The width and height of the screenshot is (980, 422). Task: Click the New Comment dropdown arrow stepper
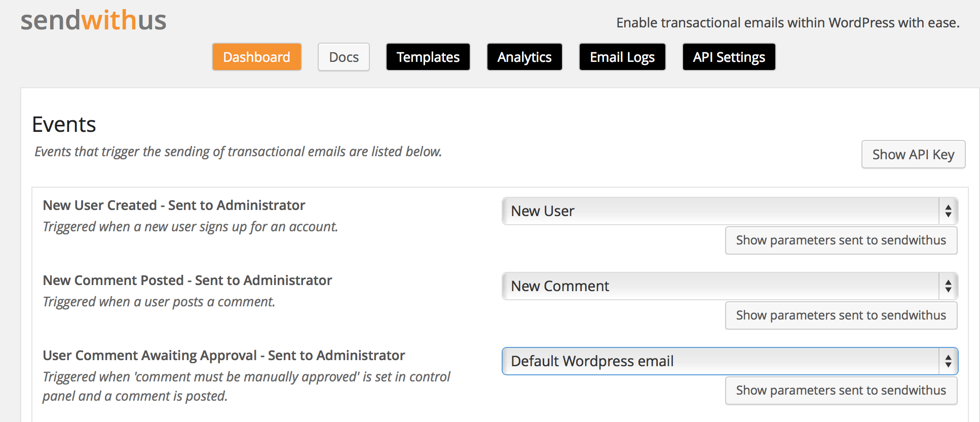(x=948, y=286)
